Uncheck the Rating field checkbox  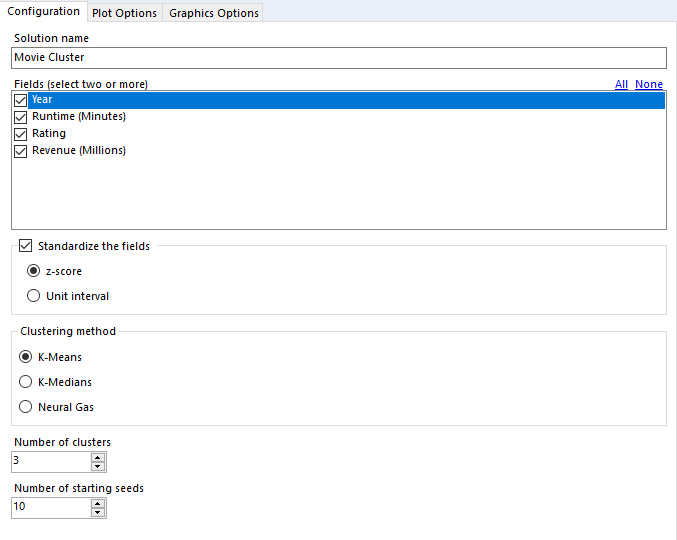(21, 134)
